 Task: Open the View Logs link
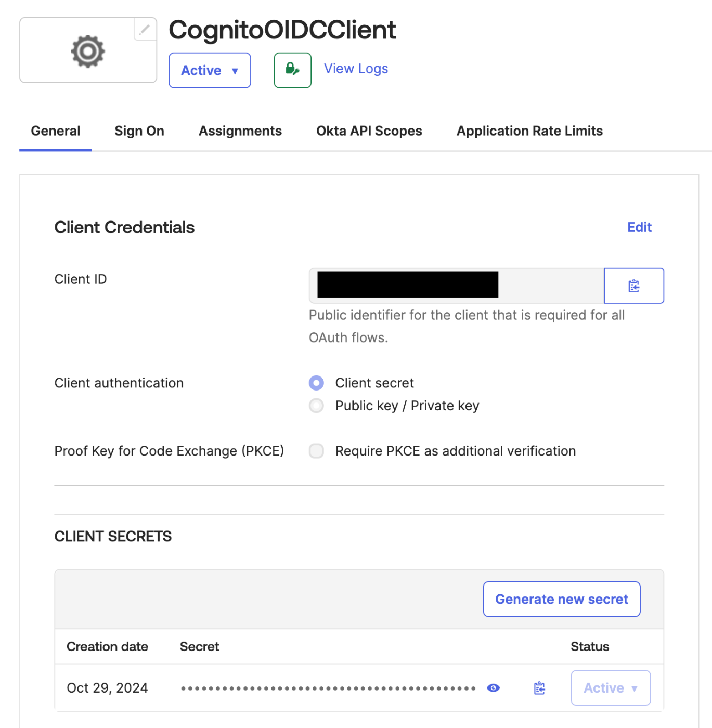[x=356, y=69]
